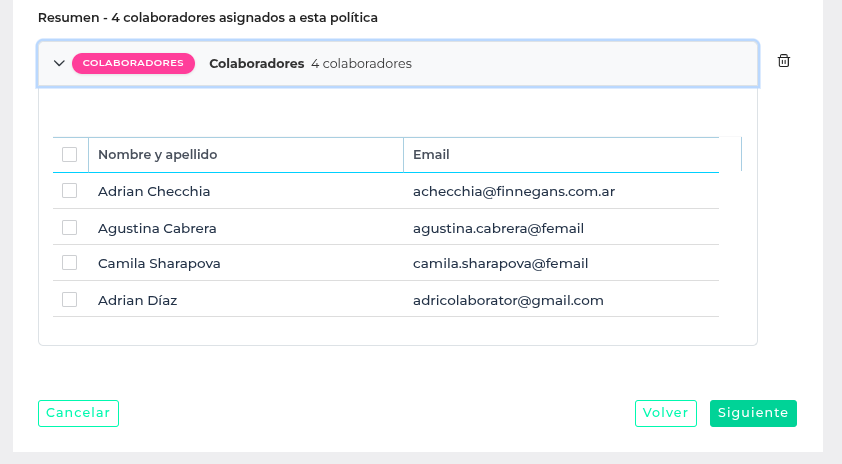The width and height of the screenshot is (842, 464).
Task: Click the Adrian Díaz name cell
Action: [138, 300]
